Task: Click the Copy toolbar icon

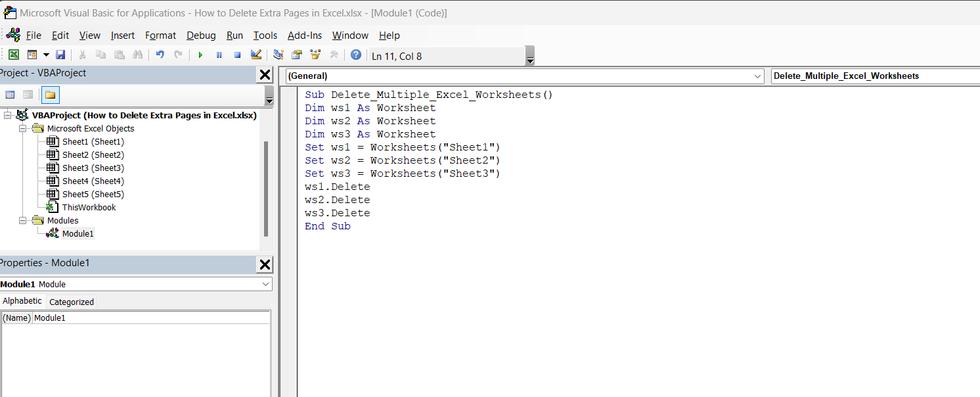Action: coord(100,55)
